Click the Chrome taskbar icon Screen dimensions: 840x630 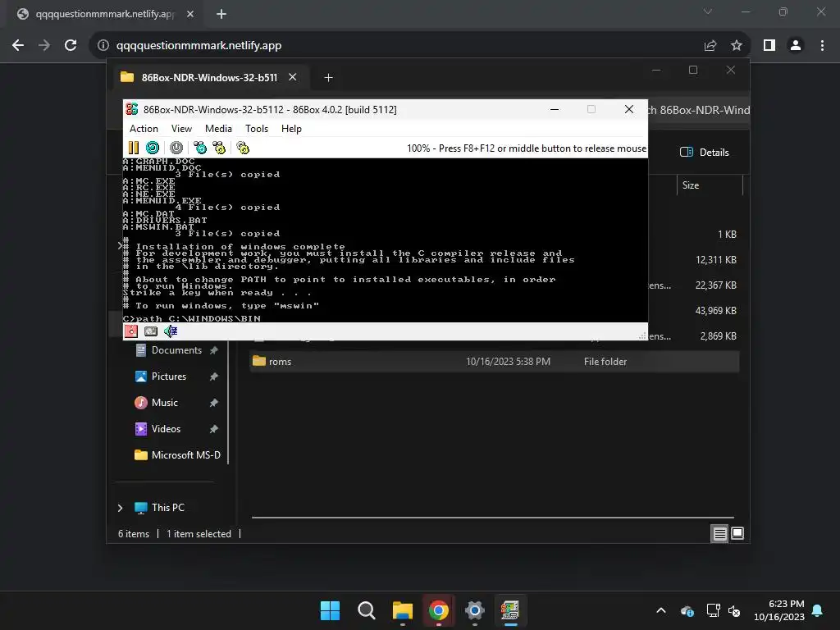click(x=439, y=610)
